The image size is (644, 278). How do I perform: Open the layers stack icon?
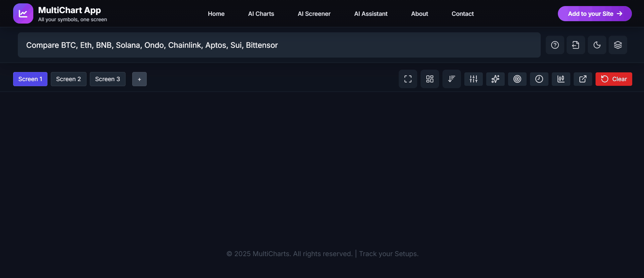pyautogui.click(x=618, y=45)
